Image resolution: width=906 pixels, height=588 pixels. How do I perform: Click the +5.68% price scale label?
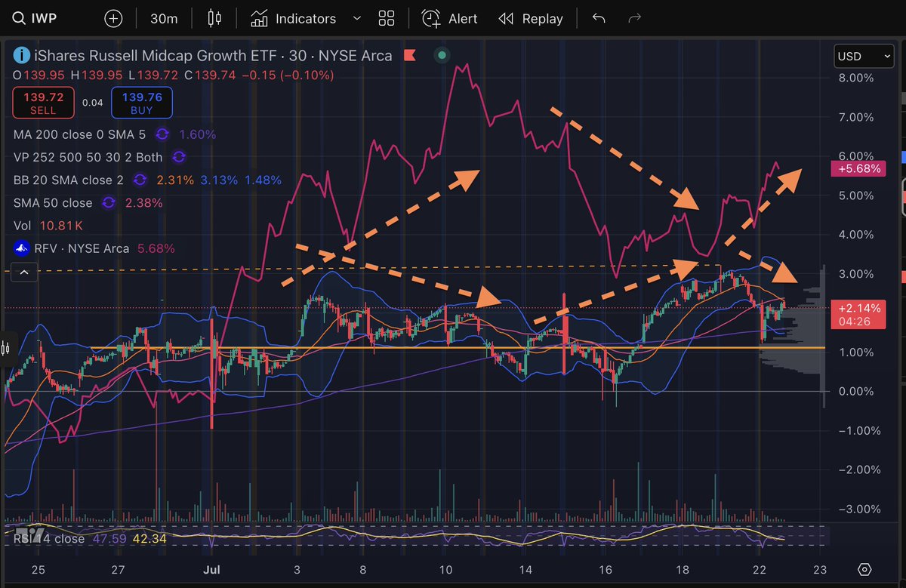pos(857,168)
